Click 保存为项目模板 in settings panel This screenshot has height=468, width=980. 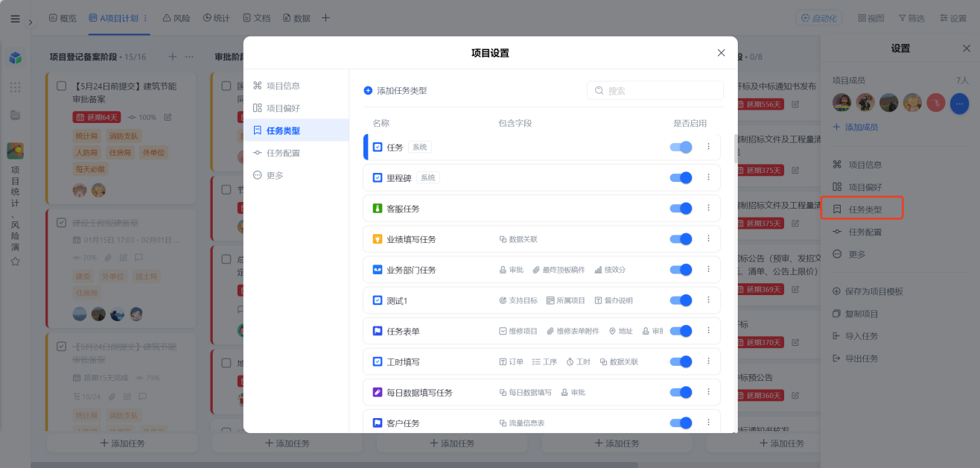click(868, 291)
